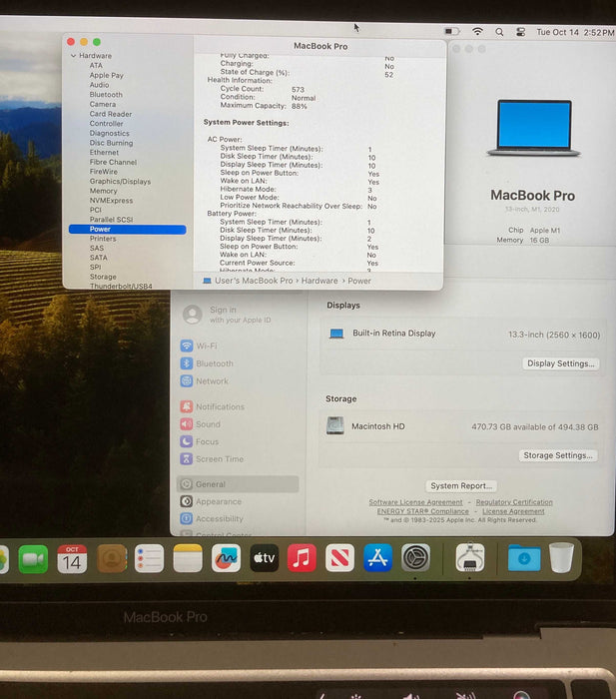This screenshot has height=699, width=616.
Task: Click the Storage Settings button
Action: [x=558, y=455]
